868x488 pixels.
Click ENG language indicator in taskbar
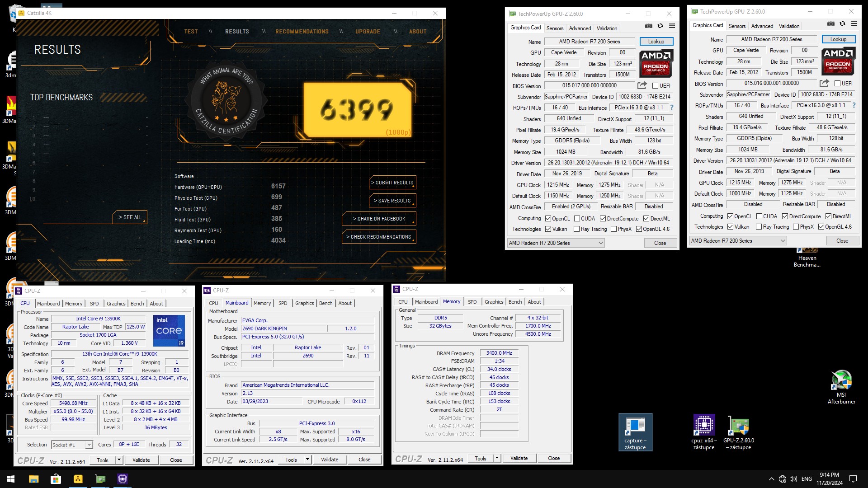tap(807, 479)
